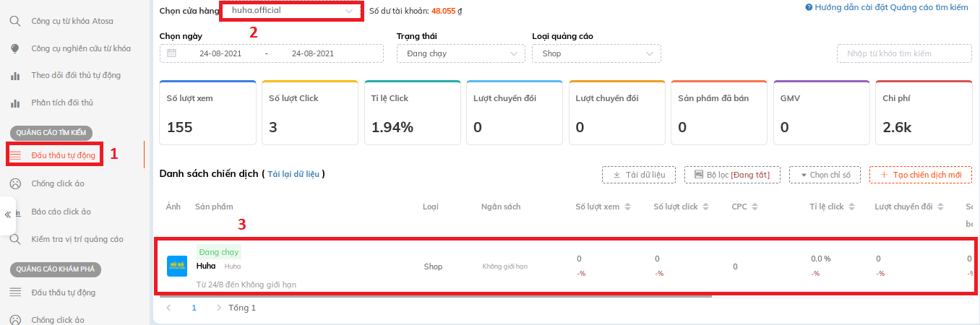This screenshot has width=980, height=325.
Task: Click Tạo chiến dịch mới button
Action: click(920, 175)
